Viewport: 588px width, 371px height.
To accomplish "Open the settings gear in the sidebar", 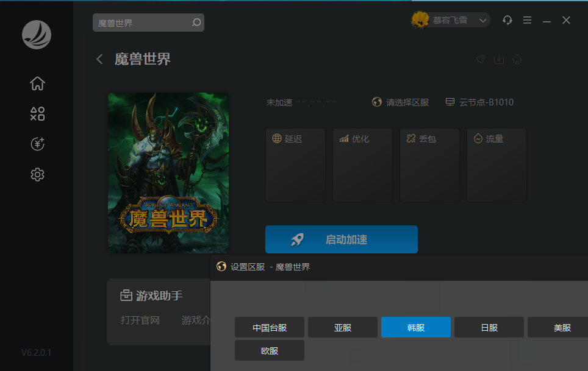I will [x=37, y=174].
